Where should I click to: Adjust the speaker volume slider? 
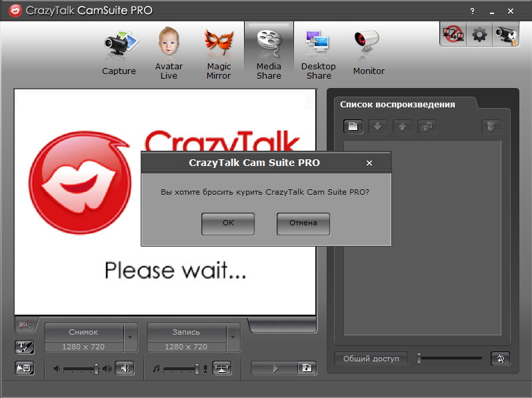[x=81, y=369]
